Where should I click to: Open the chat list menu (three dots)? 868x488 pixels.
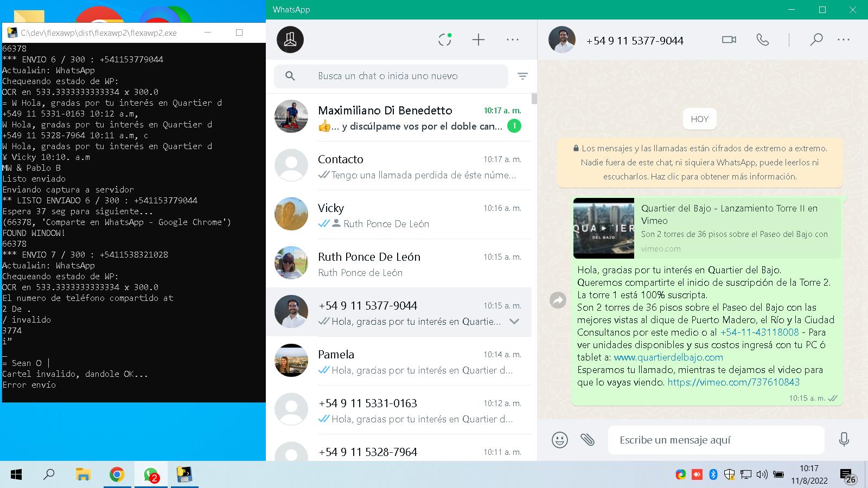(x=513, y=40)
